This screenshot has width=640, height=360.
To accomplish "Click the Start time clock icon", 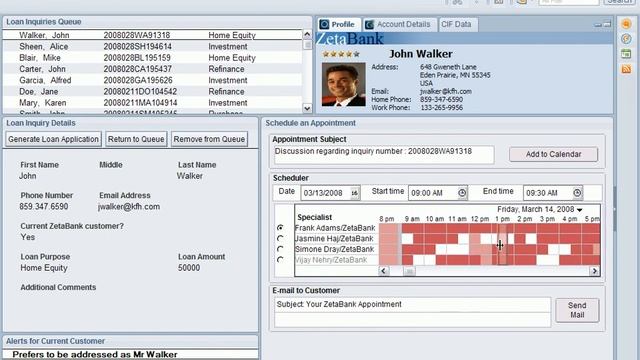I will [x=462, y=193].
